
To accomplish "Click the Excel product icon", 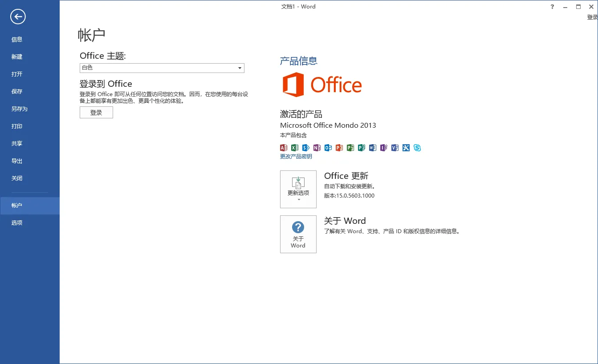I will 295,148.
